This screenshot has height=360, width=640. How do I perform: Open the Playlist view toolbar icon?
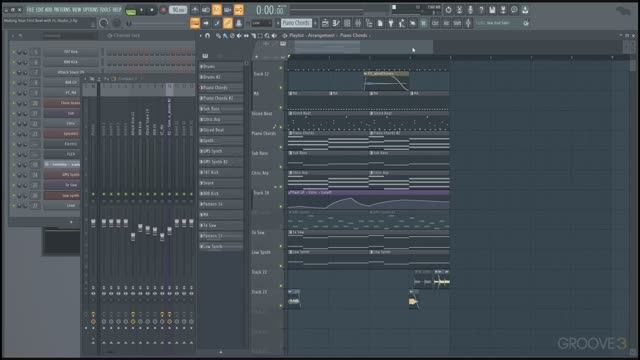325,23
